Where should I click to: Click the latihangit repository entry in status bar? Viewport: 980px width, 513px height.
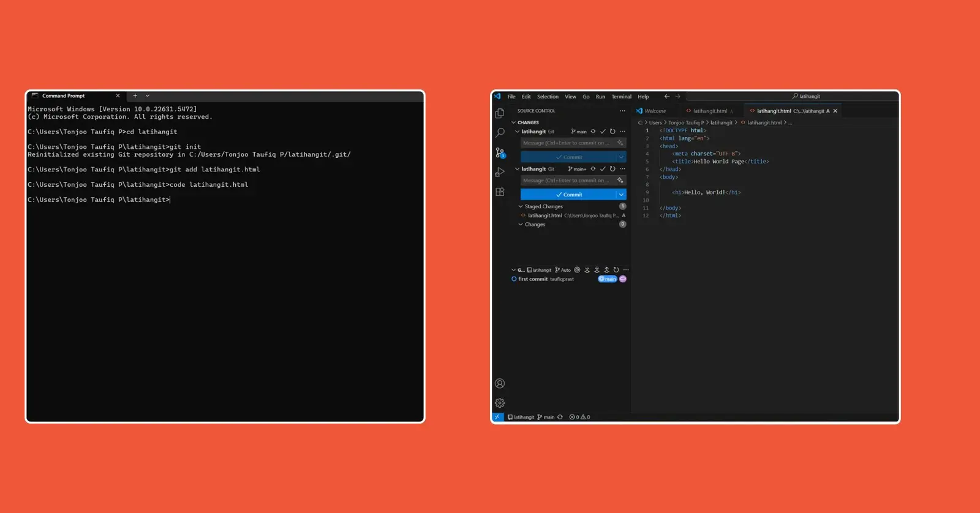(521, 417)
